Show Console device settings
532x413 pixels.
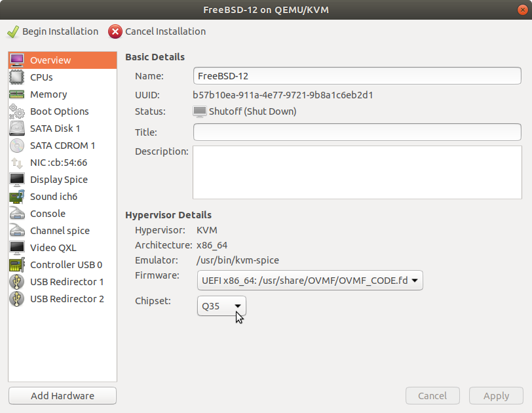pyautogui.click(x=63, y=214)
